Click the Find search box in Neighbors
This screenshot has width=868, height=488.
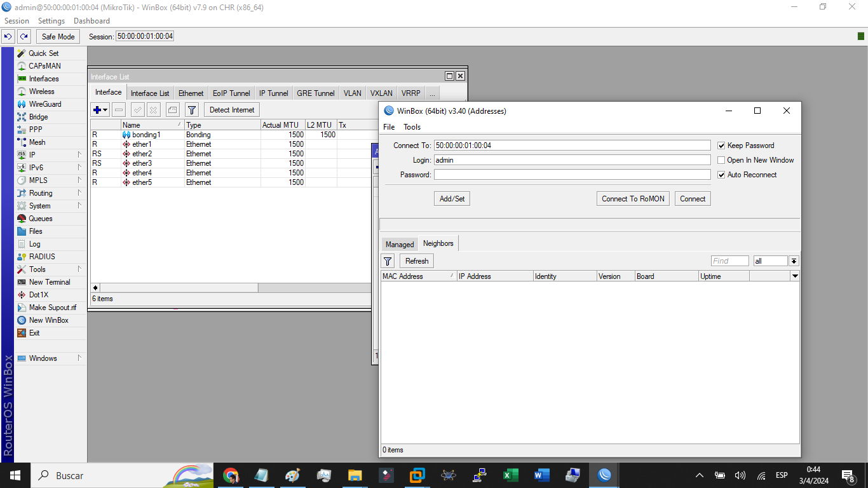click(730, 261)
